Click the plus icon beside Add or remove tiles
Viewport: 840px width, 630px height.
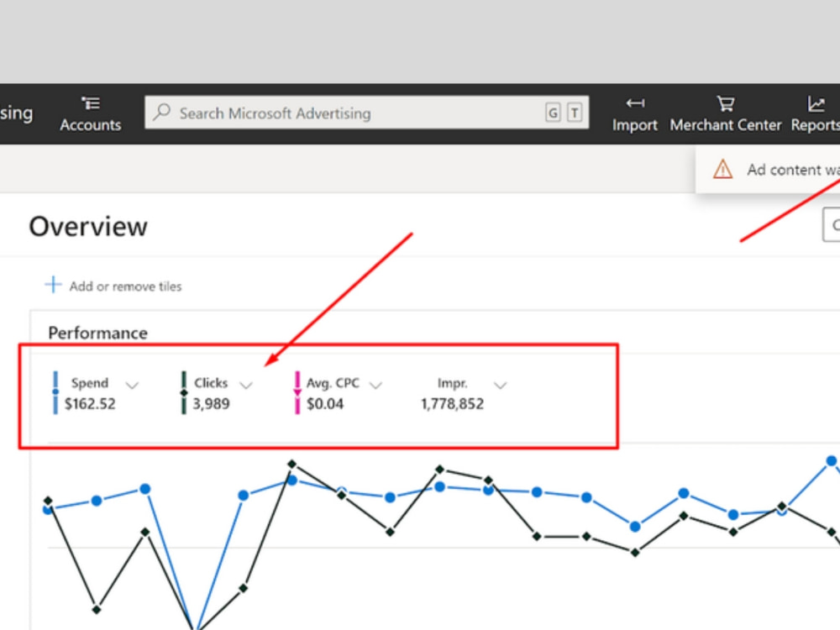[x=53, y=285]
